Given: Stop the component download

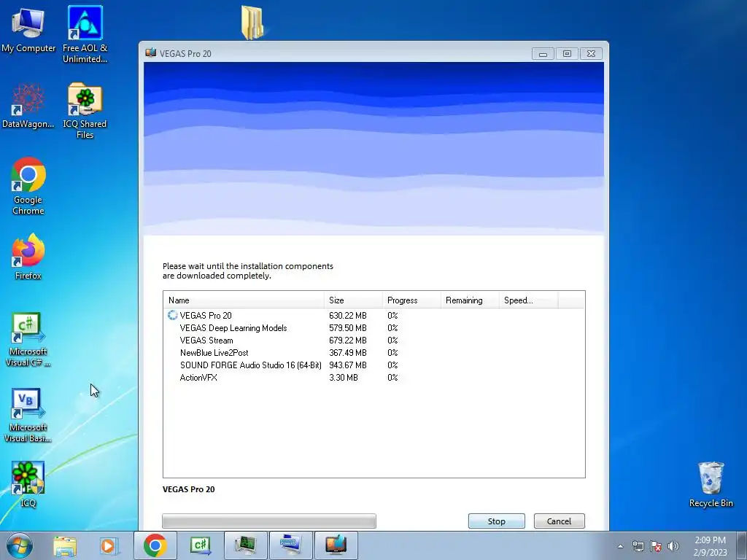Looking at the screenshot, I should (496, 521).
